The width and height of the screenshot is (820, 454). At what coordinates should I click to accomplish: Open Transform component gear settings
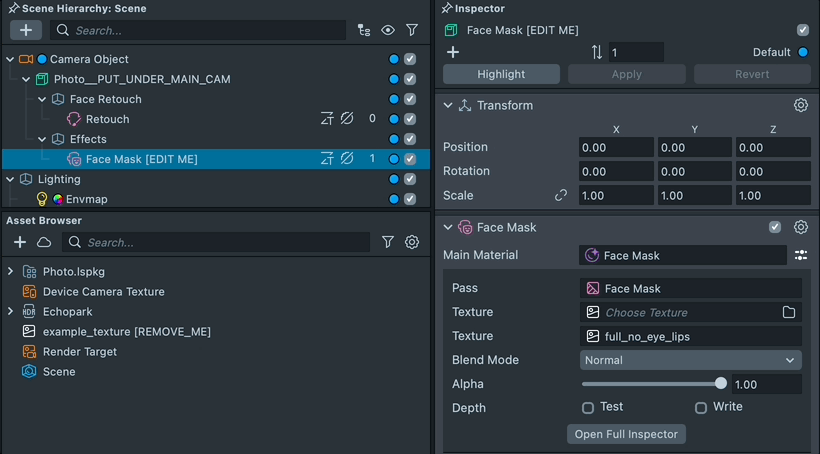[800, 105]
